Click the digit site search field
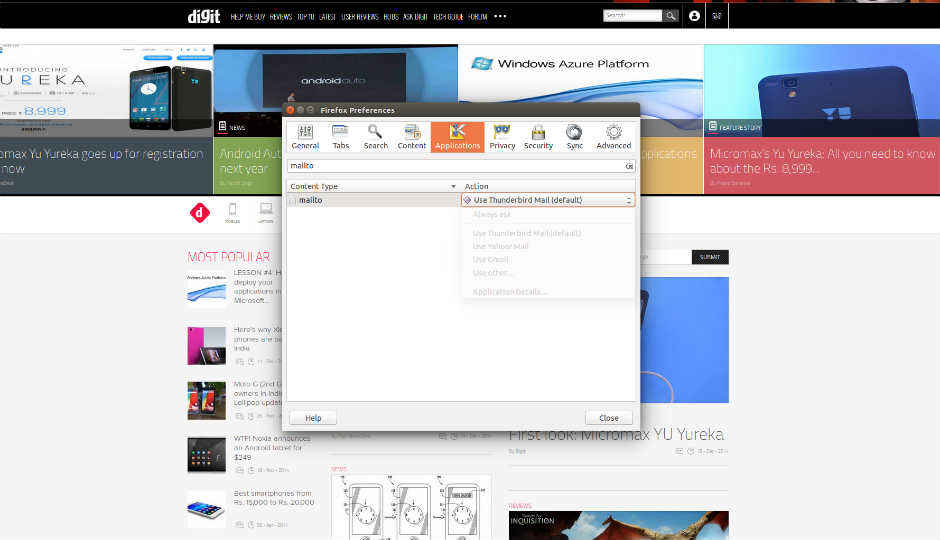Viewport: 940px width, 540px height. [632, 16]
